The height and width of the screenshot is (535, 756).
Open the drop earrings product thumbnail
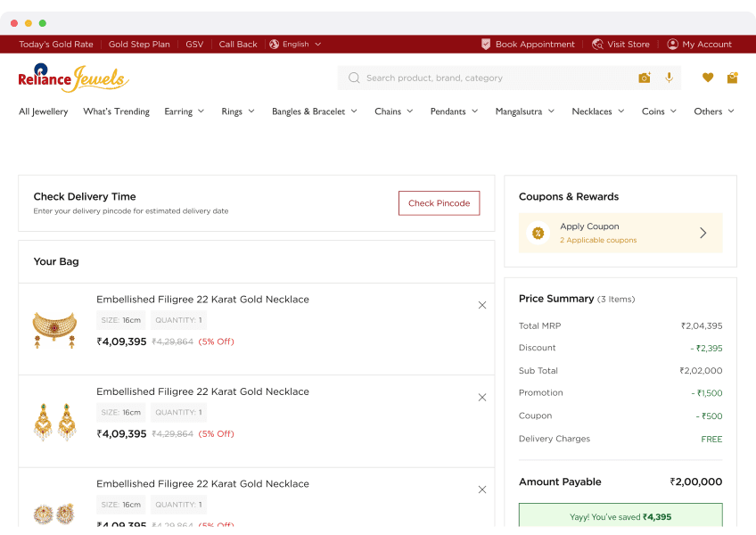click(x=54, y=422)
